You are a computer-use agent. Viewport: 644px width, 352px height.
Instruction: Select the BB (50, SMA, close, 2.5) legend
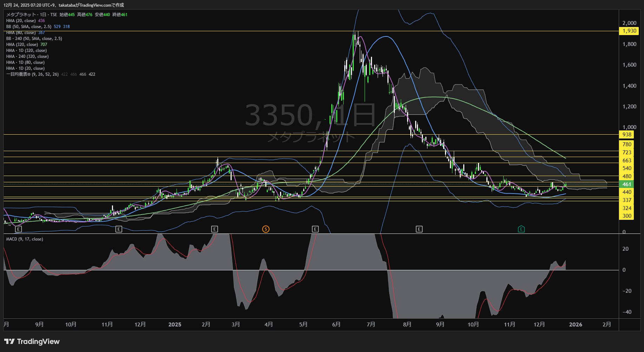(29, 27)
